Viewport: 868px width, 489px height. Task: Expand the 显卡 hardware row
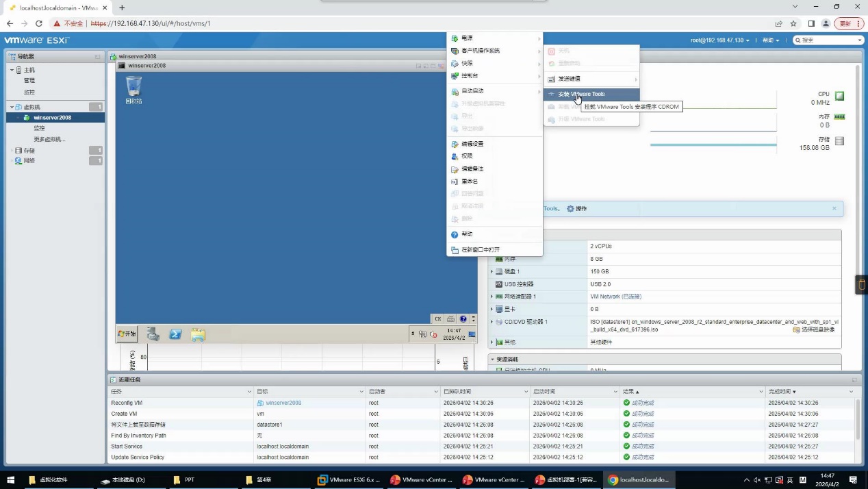coord(492,309)
